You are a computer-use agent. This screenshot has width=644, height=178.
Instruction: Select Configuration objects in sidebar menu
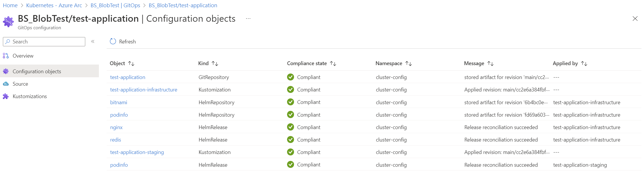37,71
